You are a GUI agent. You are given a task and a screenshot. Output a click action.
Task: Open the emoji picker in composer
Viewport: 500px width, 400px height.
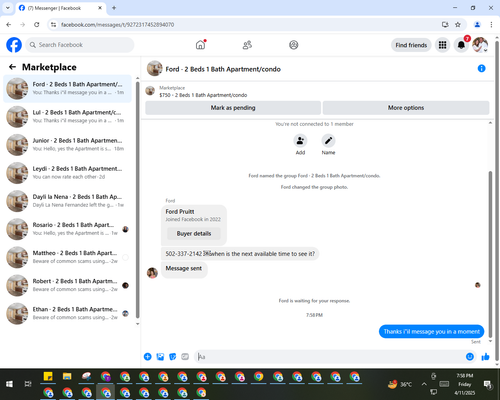[470, 357]
